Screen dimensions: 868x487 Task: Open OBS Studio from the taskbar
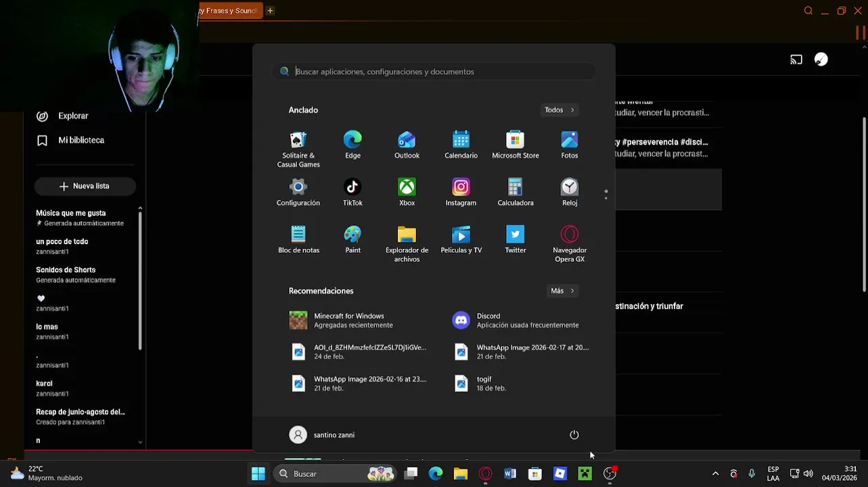[x=610, y=473]
